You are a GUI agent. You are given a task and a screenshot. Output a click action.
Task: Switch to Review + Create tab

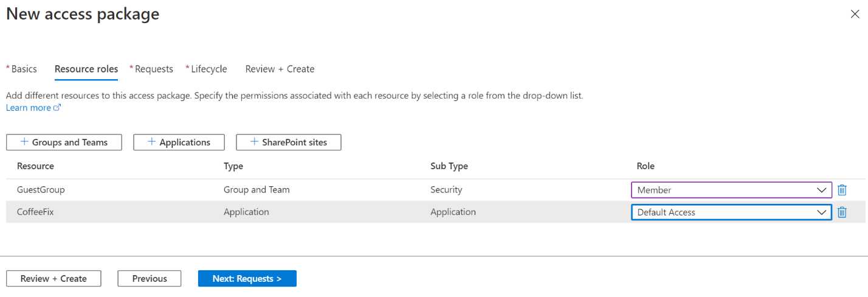(x=280, y=69)
